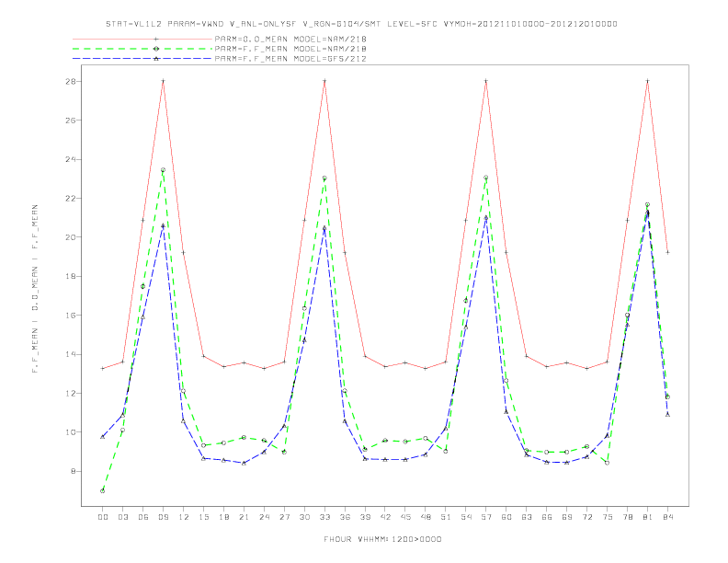Click y-axis tick label 8
The width and height of the screenshot is (728, 563).
[x=74, y=471]
